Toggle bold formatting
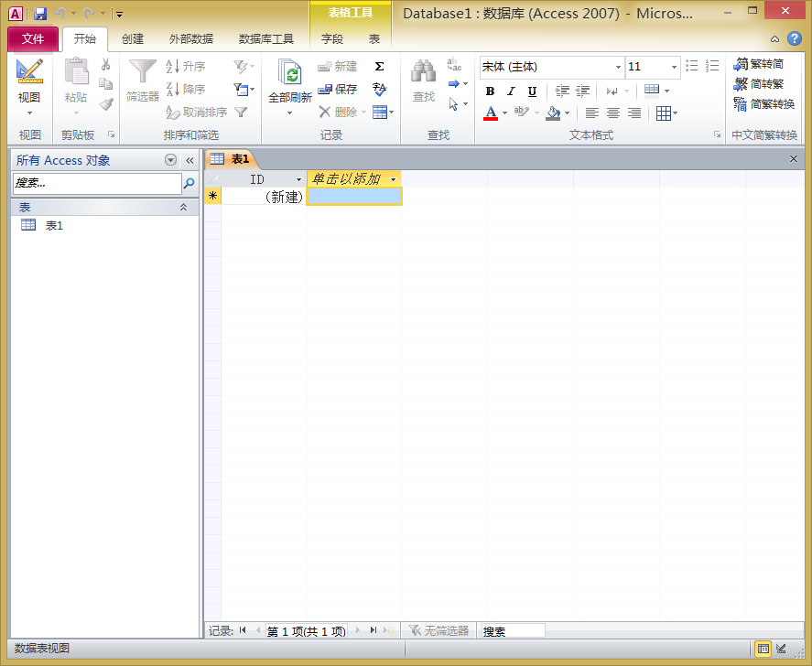 click(490, 91)
